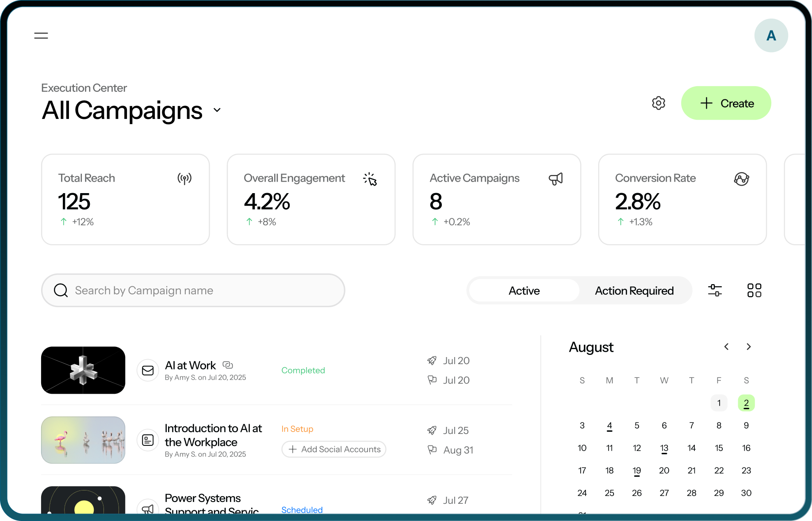Click the Completed status label
The height and width of the screenshot is (521, 812).
tap(303, 370)
